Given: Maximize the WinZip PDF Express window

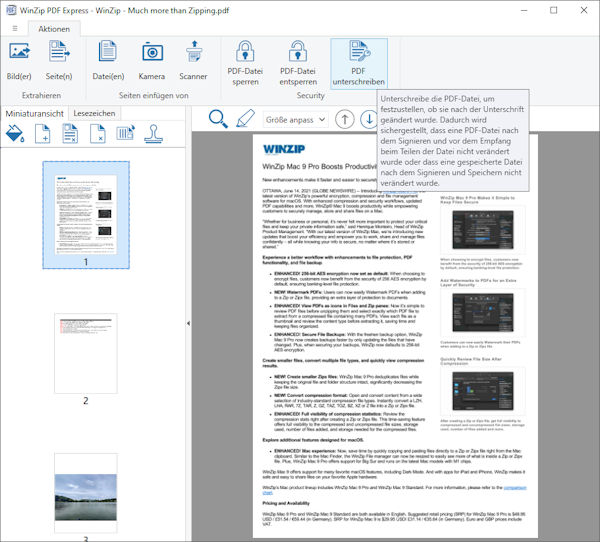Looking at the screenshot, I should (x=553, y=10).
